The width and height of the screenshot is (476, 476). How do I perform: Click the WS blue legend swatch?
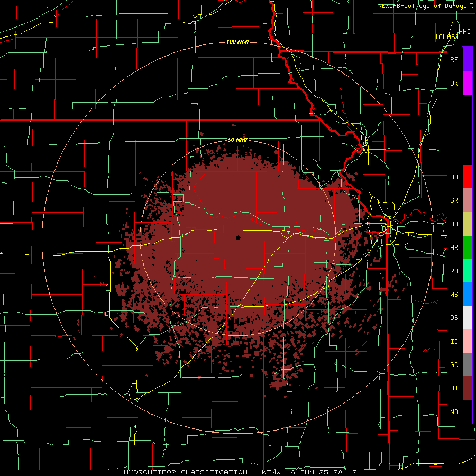pos(467,294)
